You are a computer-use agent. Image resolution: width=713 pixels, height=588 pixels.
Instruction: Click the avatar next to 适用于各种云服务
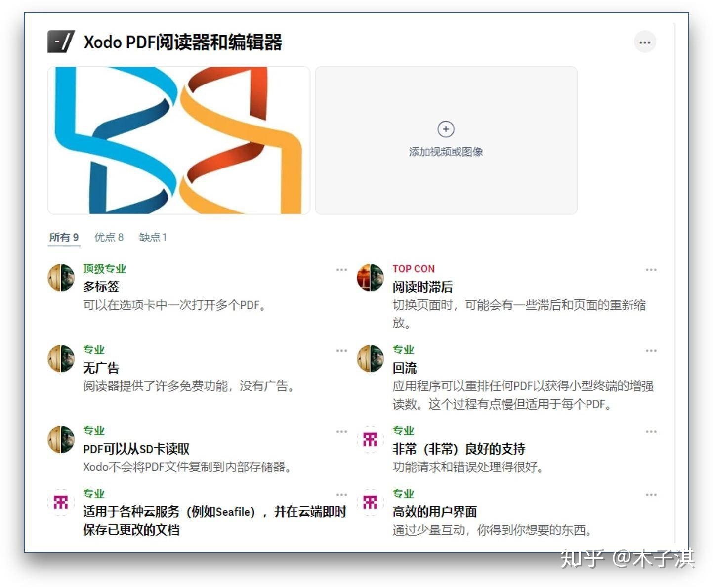click(x=61, y=502)
